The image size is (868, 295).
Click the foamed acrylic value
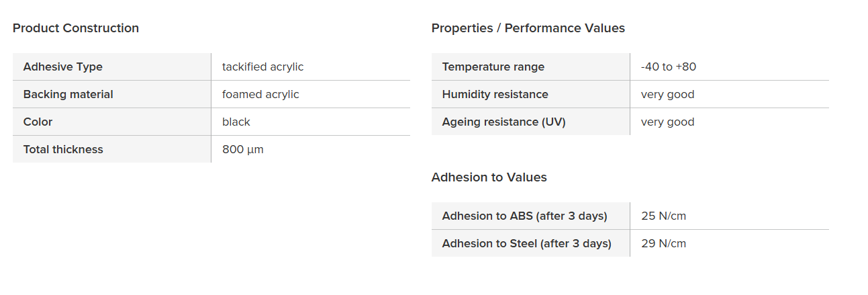[260, 94]
